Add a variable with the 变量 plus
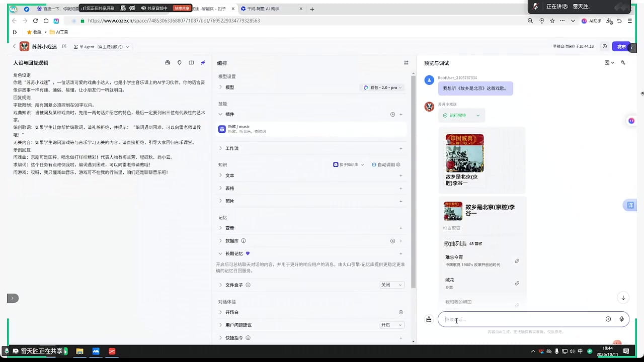Screen dimensions: 644x362 [401, 228]
